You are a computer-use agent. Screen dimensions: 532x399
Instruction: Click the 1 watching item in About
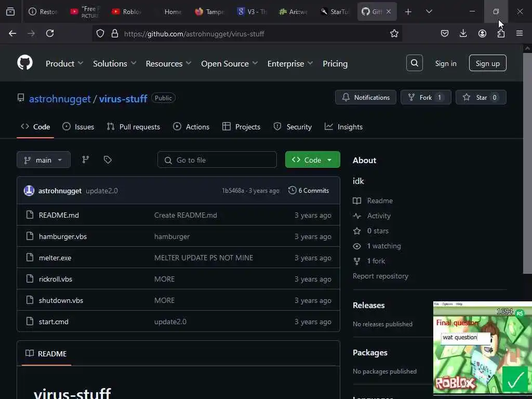tap(377, 246)
